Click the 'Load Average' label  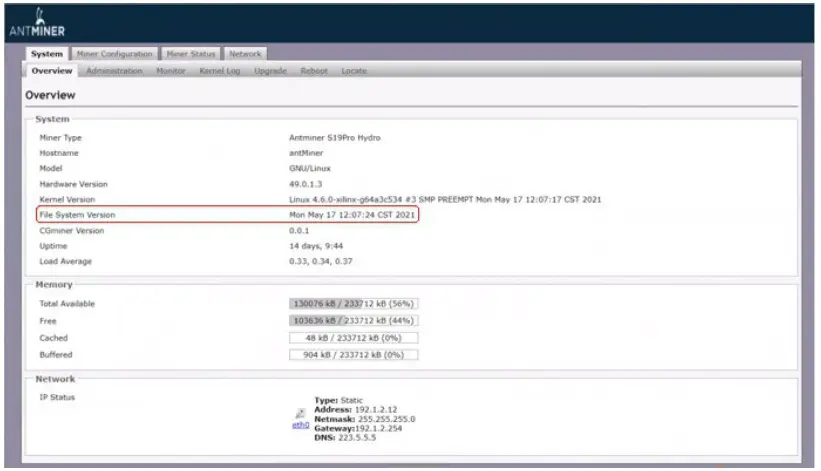65,261
